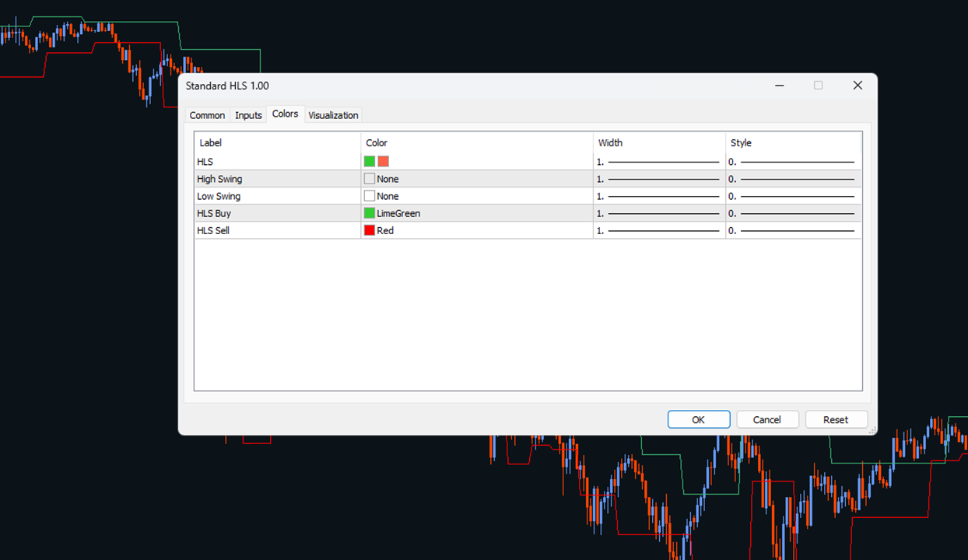The height and width of the screenshot is (560, 968).
Task: Confirm settings with the OK button
Action: [x=698, y=418]
